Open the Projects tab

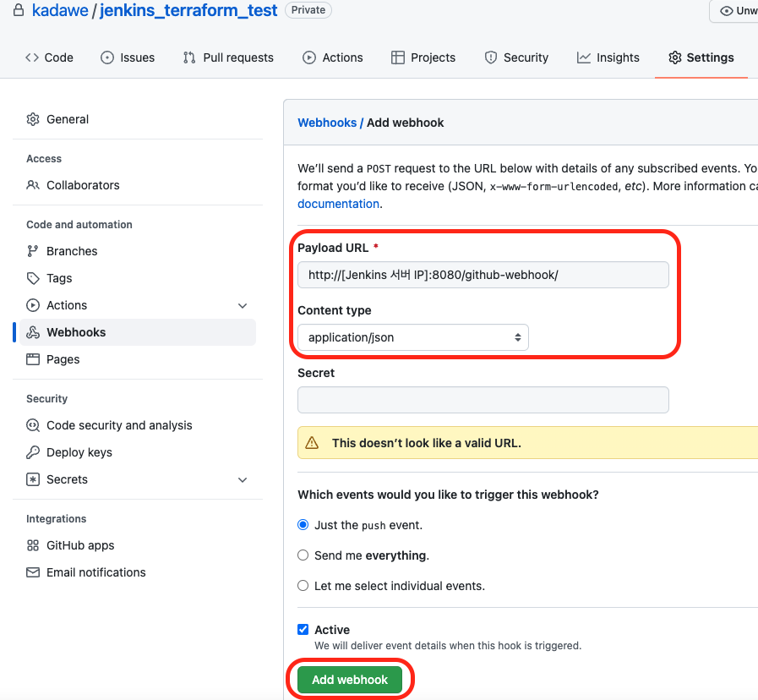click(423, 57)
